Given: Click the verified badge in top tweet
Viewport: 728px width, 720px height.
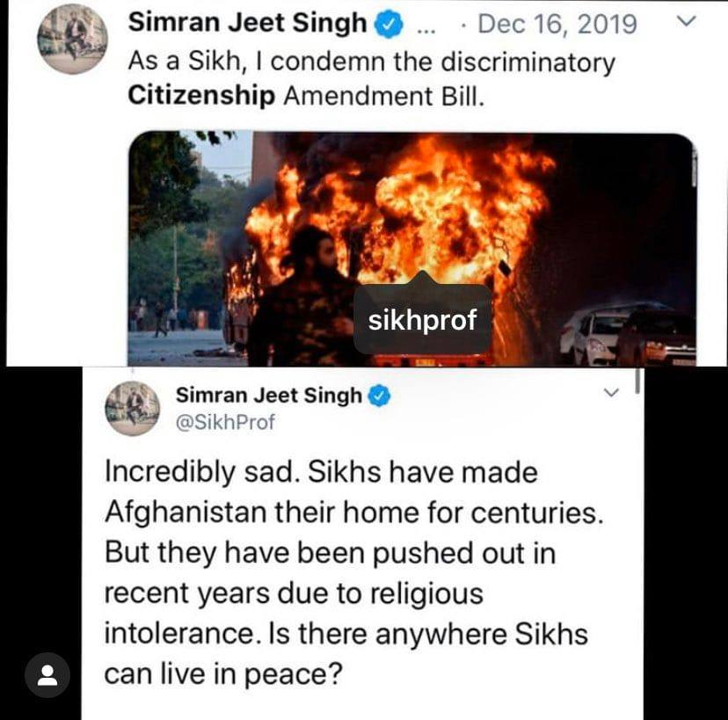Looking at the screenshot, I should [389, 24].
